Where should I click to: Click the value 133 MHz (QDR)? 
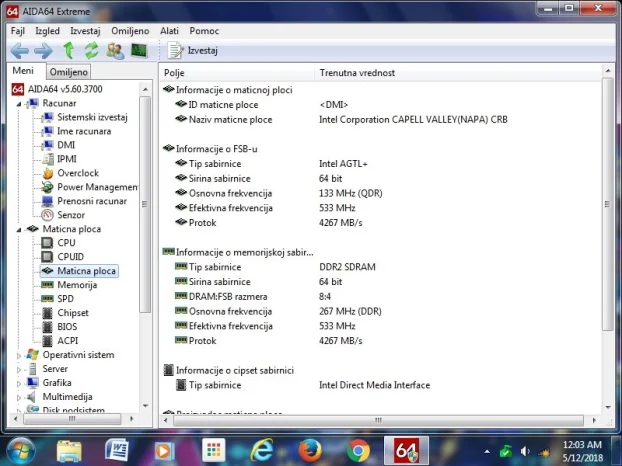(x=351, y=194)
